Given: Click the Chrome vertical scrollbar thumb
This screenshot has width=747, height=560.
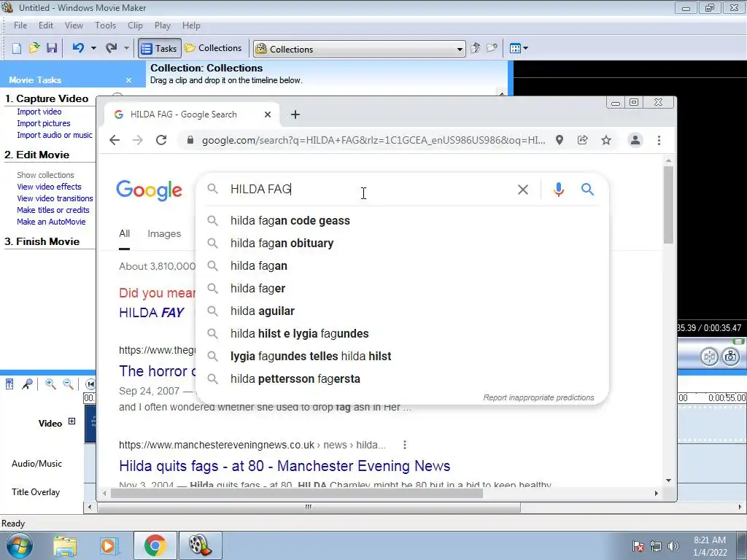Looking at the screenshot, I should (x=668, y=205).
